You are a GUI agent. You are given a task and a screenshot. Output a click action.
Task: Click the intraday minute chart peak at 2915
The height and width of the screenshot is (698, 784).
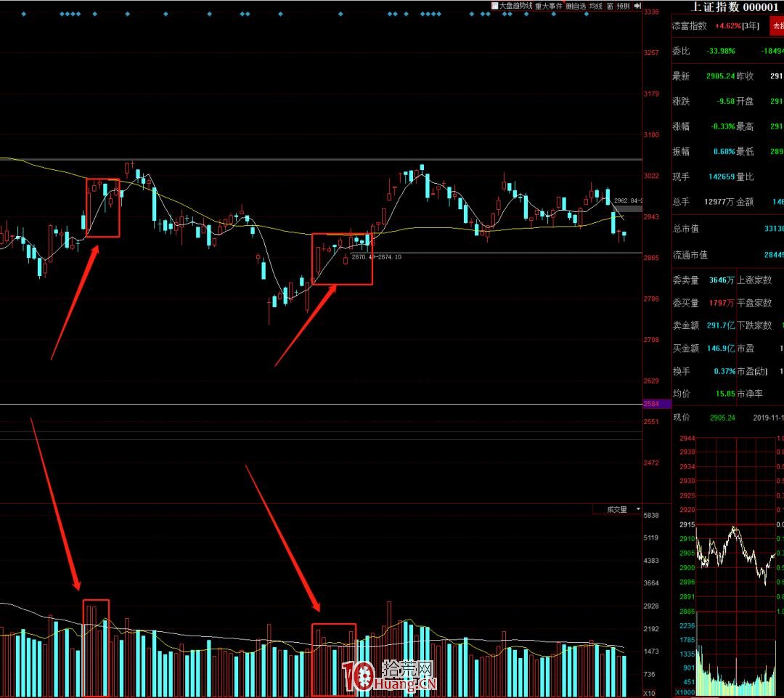pyautogui.click(x=734, y=527)
